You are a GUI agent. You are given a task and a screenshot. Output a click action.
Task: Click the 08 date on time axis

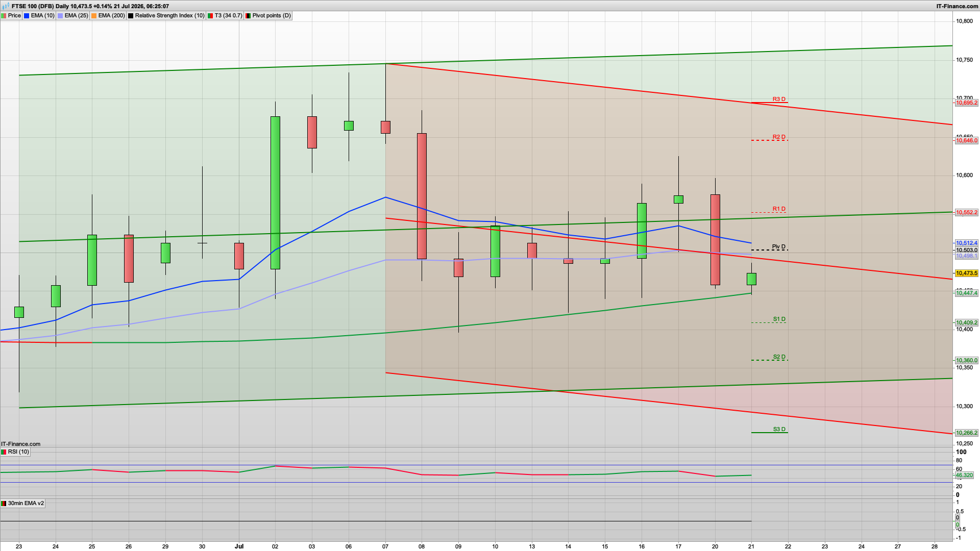pos(422,546)
